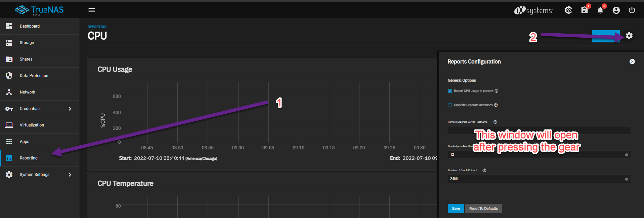The width and height of the screenshot is (644, 218).
Task: Click the CPU Usage chart title
Action: [115, 69]
